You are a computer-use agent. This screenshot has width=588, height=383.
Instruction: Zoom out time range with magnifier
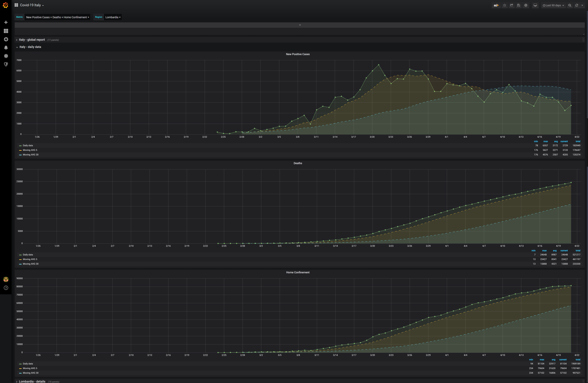tap(570, 5)
